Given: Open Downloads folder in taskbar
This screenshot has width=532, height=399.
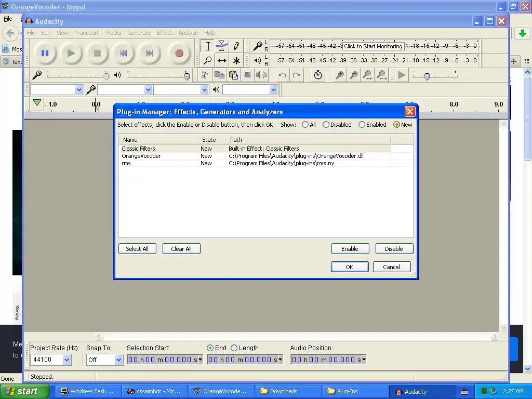Looking at the screenshot, I should (288, 391).
